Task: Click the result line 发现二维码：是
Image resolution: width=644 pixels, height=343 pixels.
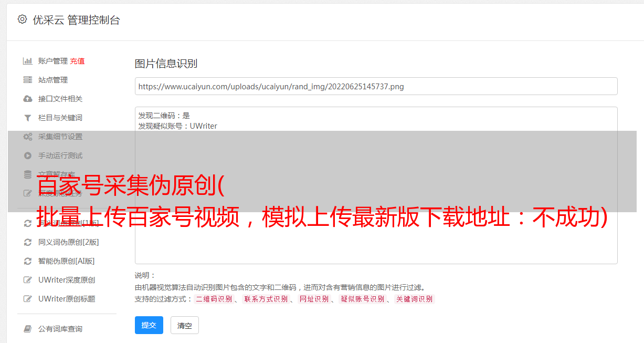Action: pyautogui.click(x=164, y=116)
